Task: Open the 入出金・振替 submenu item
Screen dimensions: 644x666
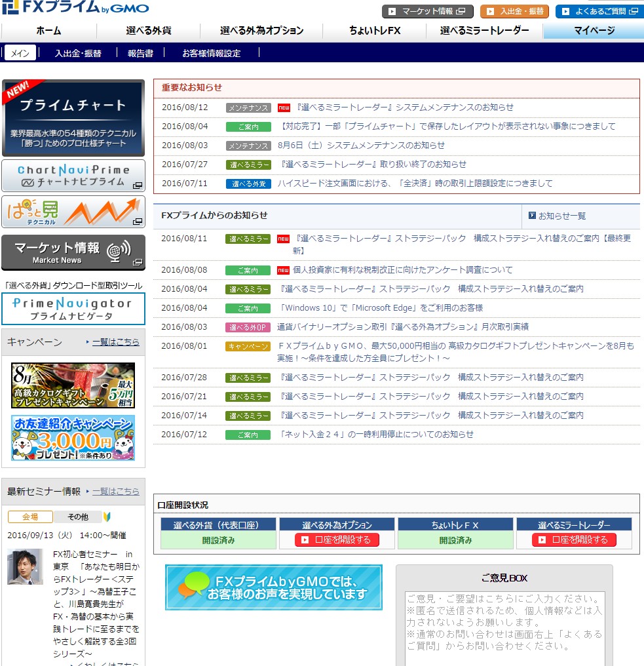Action: [x=78, y=53]
